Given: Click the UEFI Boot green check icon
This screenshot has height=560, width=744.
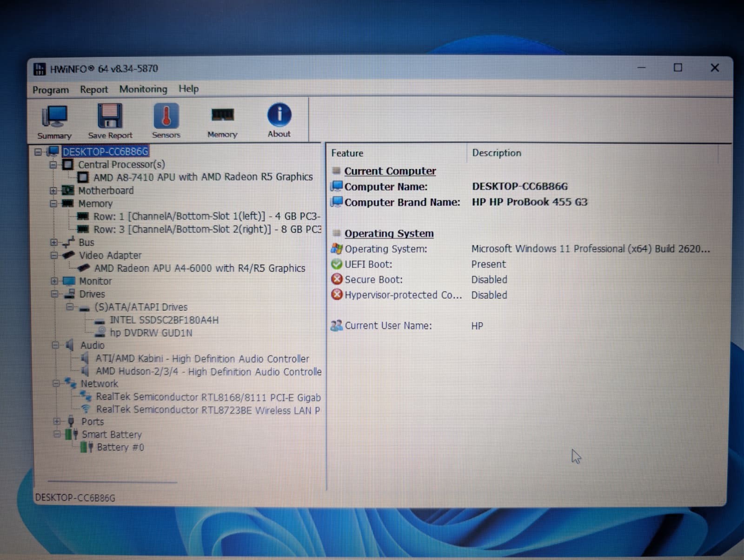Looking at the screenshot, I should [x=337, y=264].
